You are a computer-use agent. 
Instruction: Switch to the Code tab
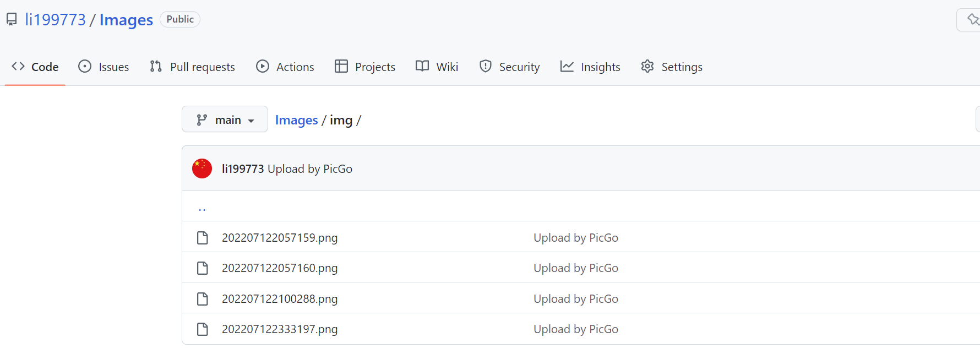tap(35, 66)
